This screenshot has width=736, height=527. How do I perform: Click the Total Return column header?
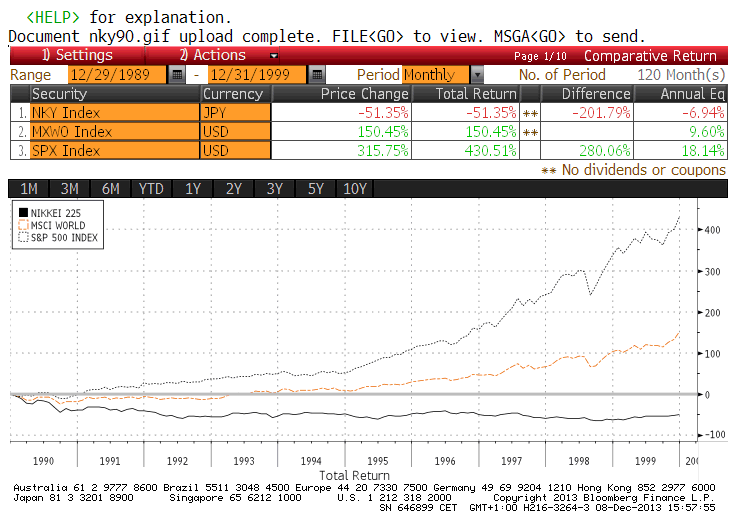[x=466, y=94]
